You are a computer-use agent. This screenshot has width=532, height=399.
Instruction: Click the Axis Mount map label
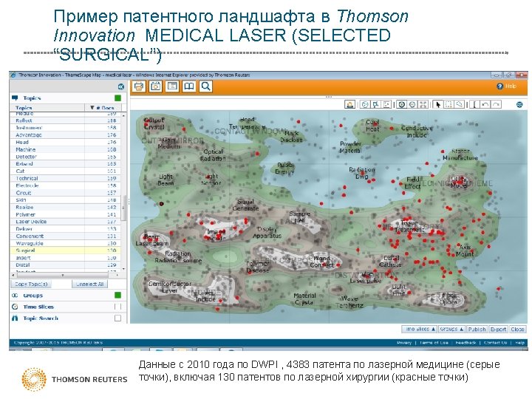[465, 250]
